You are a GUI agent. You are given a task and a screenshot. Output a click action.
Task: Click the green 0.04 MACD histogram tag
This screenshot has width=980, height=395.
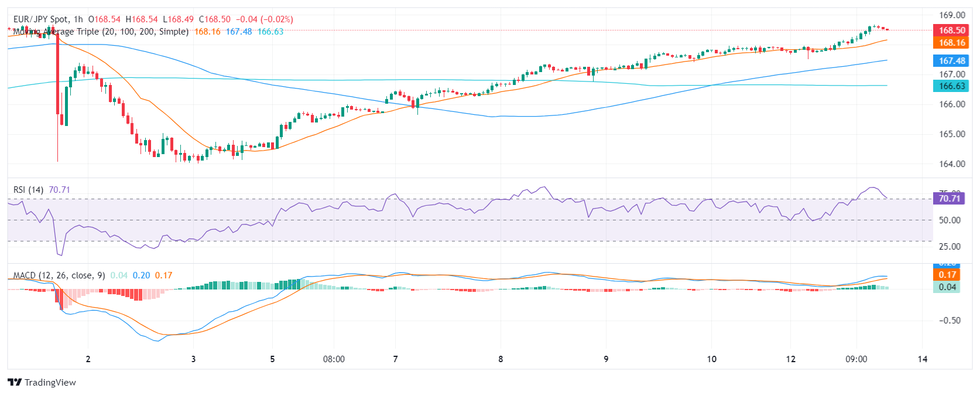tap(947, 287)
